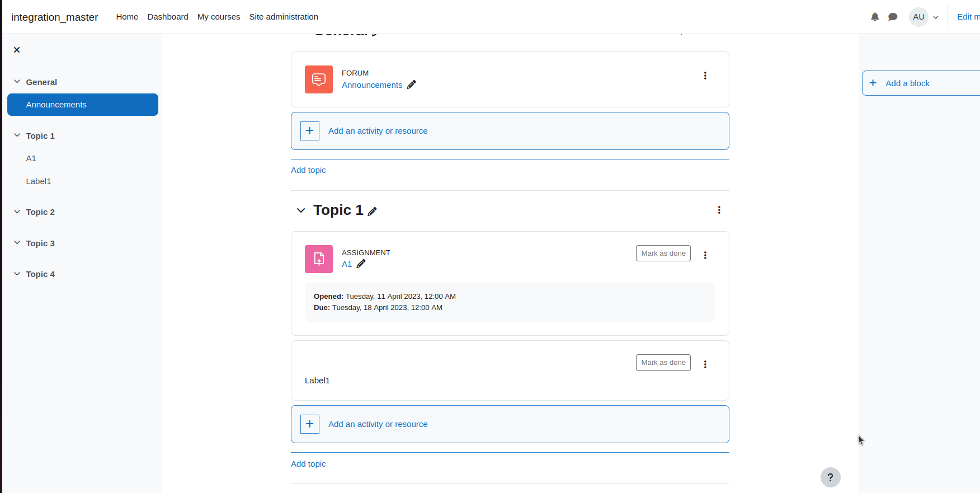
Task: Open the messaging drawer speech bubble icon
Action: [x=893, y=17]
